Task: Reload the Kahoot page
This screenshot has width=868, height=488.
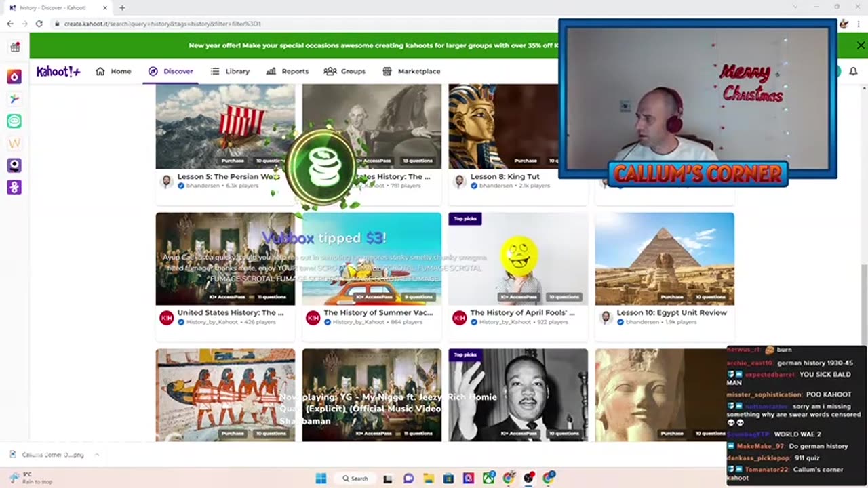Action: point(39,24)
